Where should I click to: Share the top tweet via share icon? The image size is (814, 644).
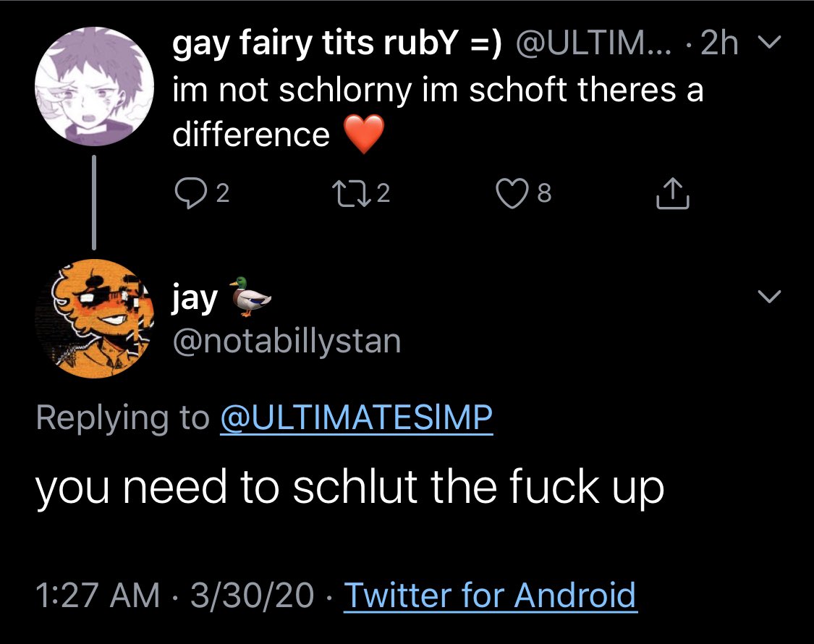pos(673,193)
